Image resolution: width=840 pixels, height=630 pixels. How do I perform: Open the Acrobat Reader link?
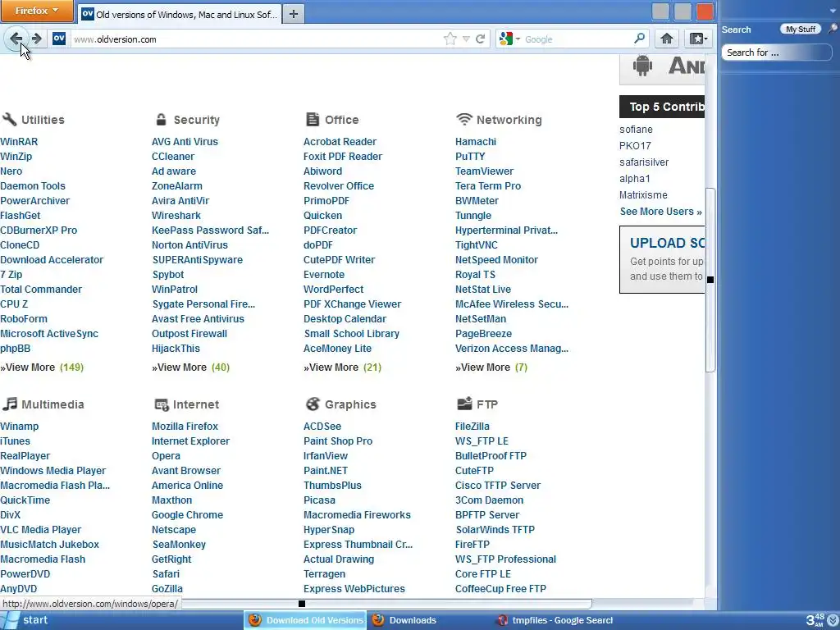(340, 141)
